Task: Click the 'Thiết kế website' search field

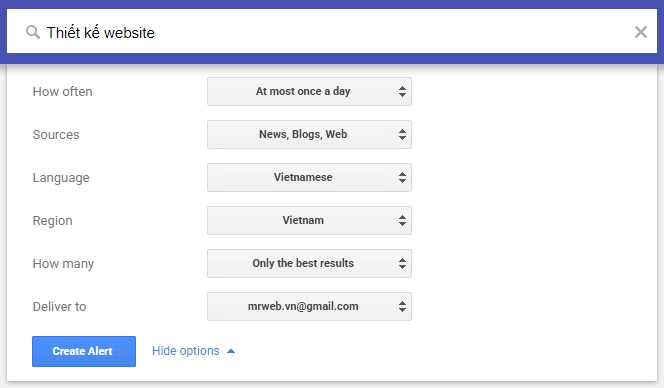Action: tap(332, 32)
